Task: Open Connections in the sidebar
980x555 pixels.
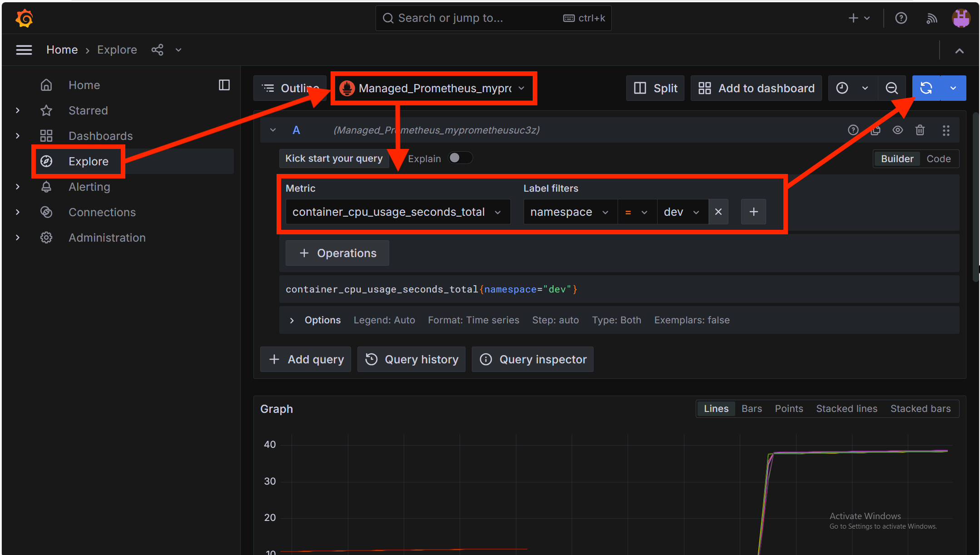Action: [102, 212]
